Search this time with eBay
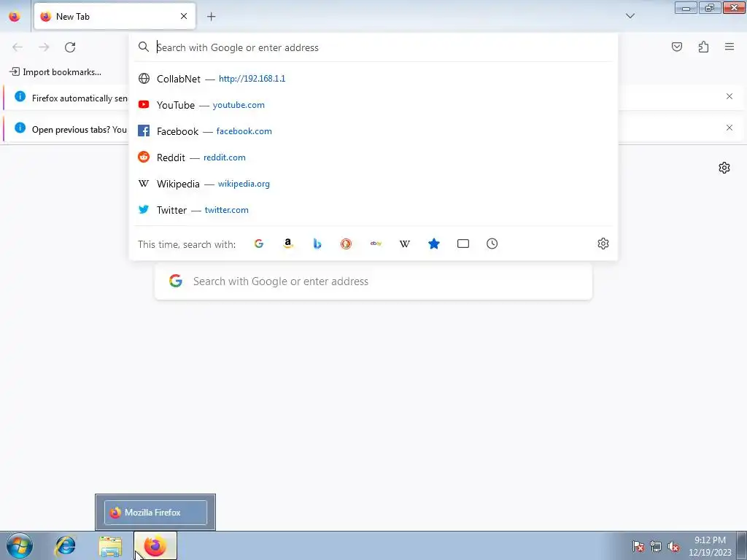The image size is (747, 560). coord(376,244)
